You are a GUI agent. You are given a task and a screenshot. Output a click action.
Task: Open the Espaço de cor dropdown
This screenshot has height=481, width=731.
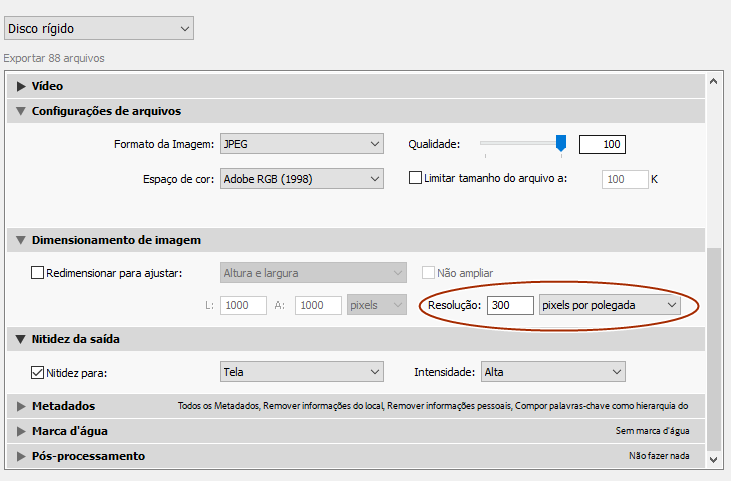(301, 179)
